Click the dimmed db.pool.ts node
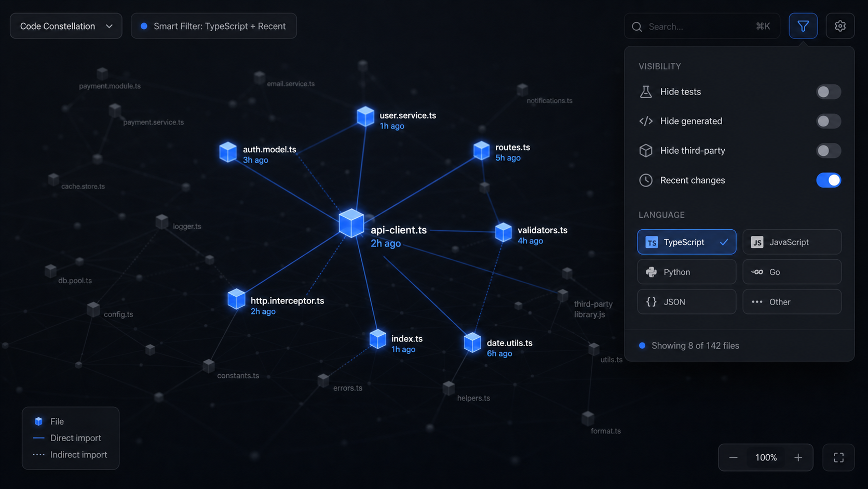Viewport: 868px width, 489px height. point(50,271)
